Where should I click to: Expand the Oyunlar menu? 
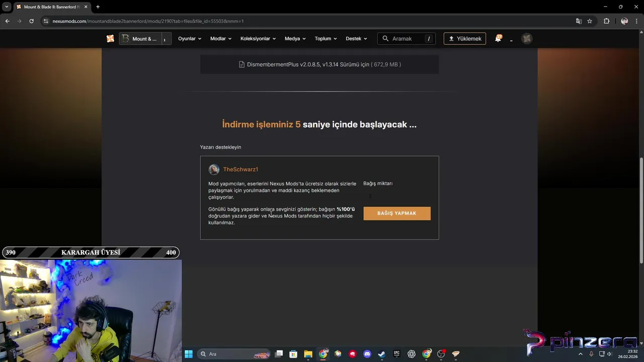click(190, 39)
